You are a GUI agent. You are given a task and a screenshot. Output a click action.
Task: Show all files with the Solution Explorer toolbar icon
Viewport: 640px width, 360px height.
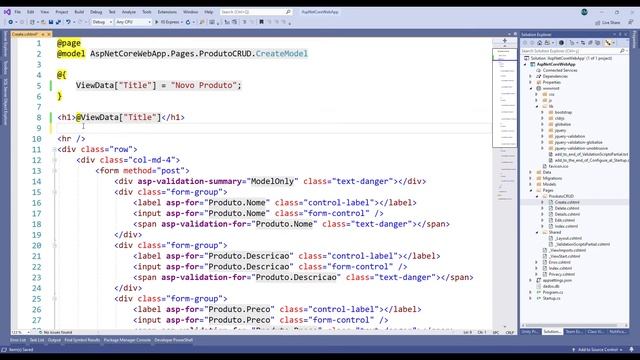[598, 42]
